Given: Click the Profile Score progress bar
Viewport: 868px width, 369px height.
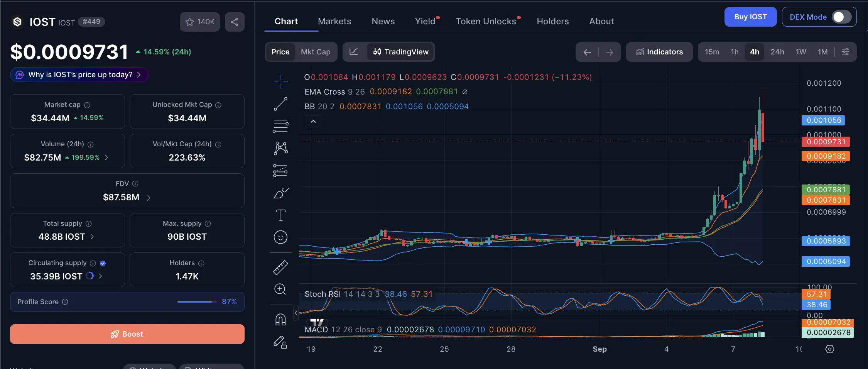Looking at the screenshot, I should [197, 302].
